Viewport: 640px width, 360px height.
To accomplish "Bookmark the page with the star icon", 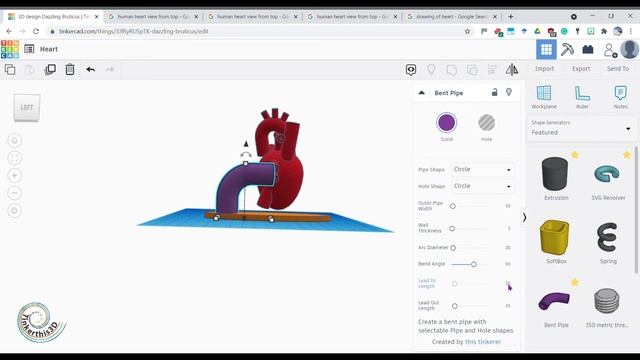I will coord(467,31).
